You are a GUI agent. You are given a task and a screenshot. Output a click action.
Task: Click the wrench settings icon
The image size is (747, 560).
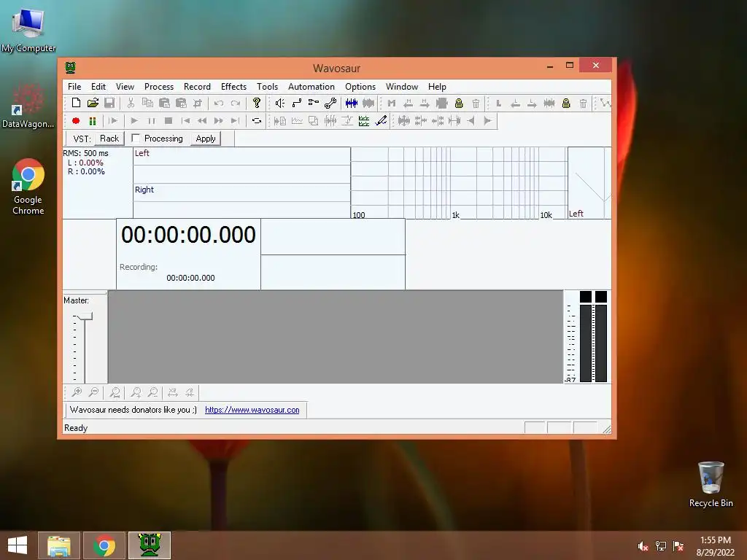pyautogui.click(x=330, y=103)
